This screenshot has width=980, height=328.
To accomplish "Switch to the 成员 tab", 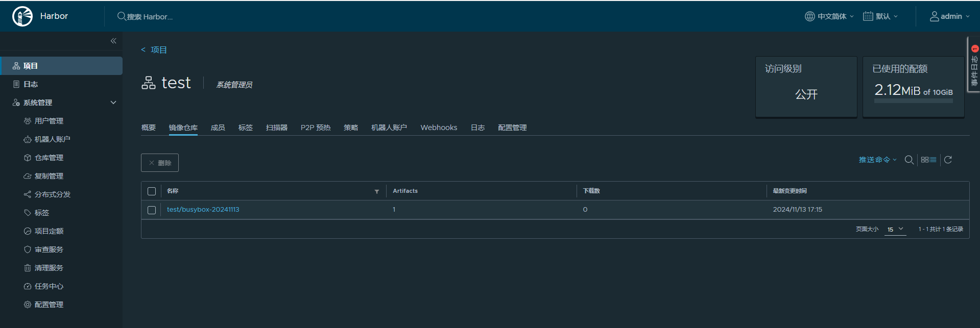I will (x=218, y=128).
